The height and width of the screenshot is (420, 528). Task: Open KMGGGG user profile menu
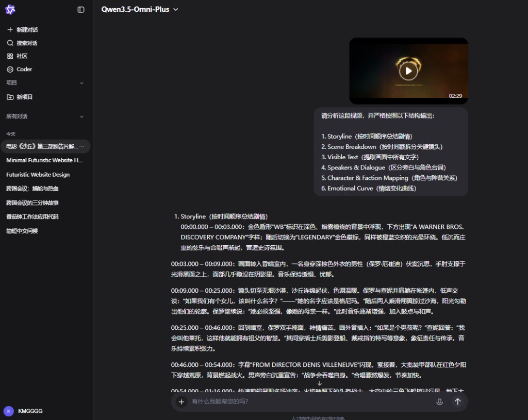(x=23, y=411)
